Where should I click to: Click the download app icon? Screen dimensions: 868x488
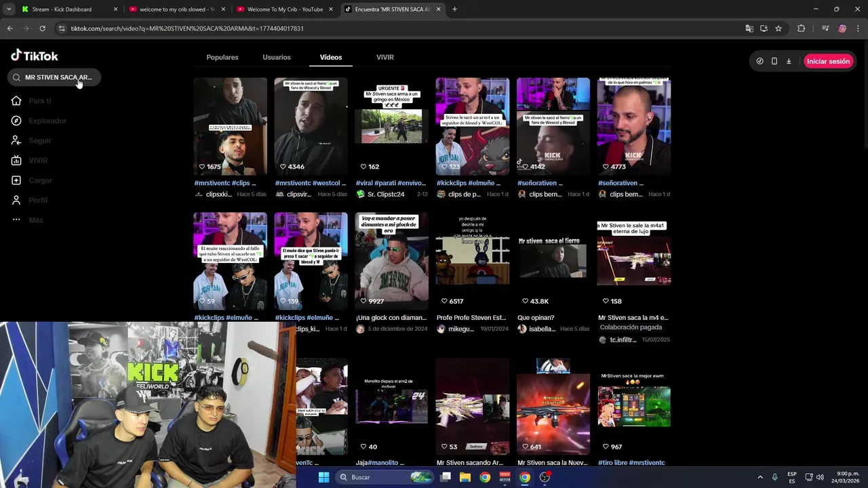coord(789,61)
